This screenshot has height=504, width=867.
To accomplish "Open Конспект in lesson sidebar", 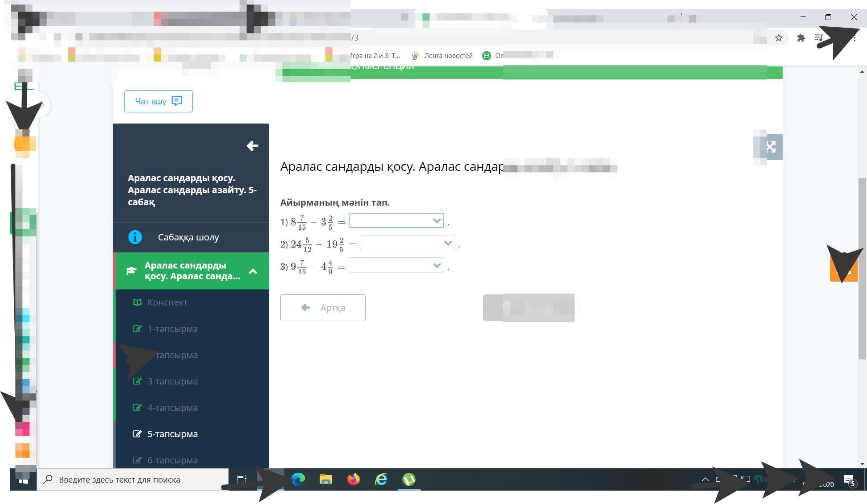I will tap(167, 302).
